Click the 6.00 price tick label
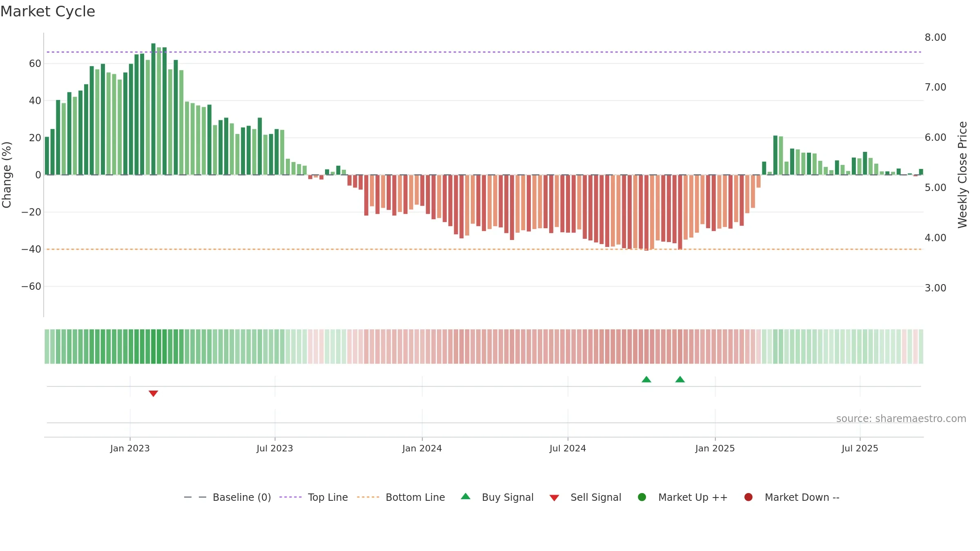Image resolution: width=980 pixels, height=551 pixels. (x=935, y=138)
